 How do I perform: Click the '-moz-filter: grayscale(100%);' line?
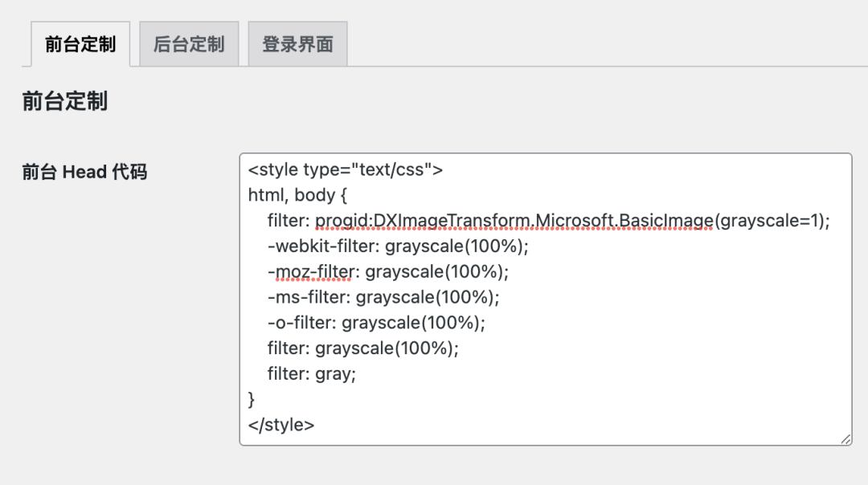pyautogui.click(x=388, y=271)
